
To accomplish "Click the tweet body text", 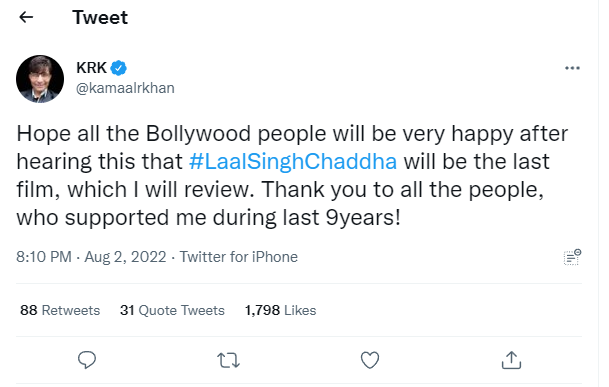I will (x=292, y=176).
